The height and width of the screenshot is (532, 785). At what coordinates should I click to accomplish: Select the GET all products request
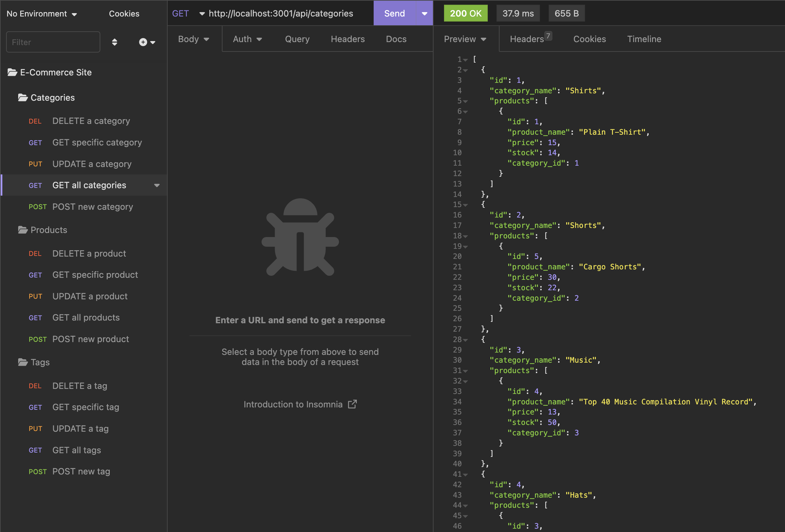pyautogui.click(x=86, y=317)
